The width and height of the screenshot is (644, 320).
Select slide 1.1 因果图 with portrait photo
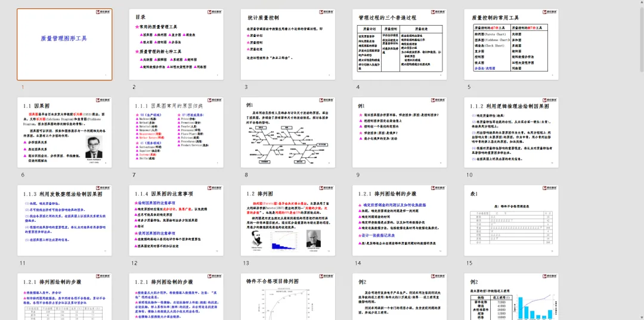pos(64,132)
